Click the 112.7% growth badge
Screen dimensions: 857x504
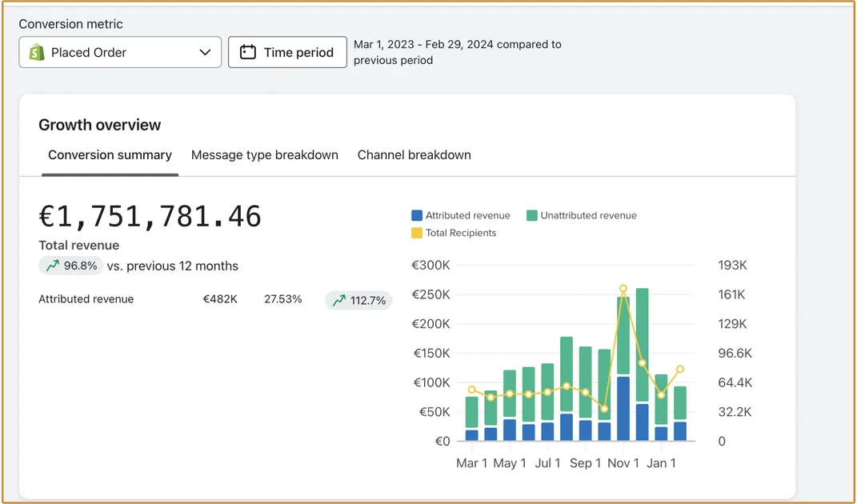tap(358, 300)
